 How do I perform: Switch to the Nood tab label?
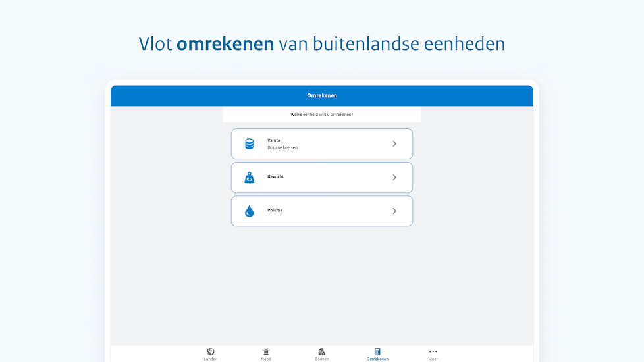(266, 359)
